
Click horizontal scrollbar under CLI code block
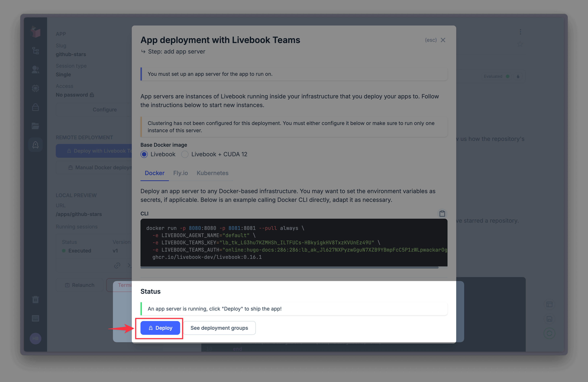click(x=289, y=268)
